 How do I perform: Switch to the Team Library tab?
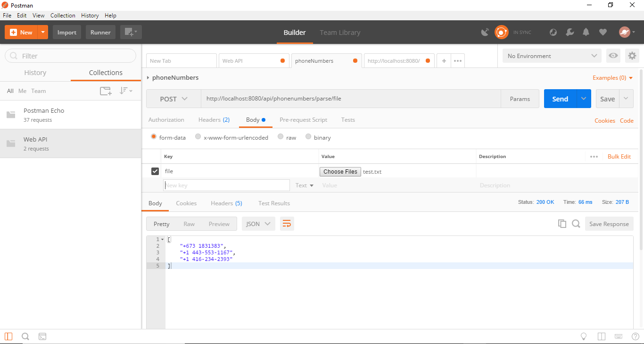pyautogui.click(x=340, y=33)
